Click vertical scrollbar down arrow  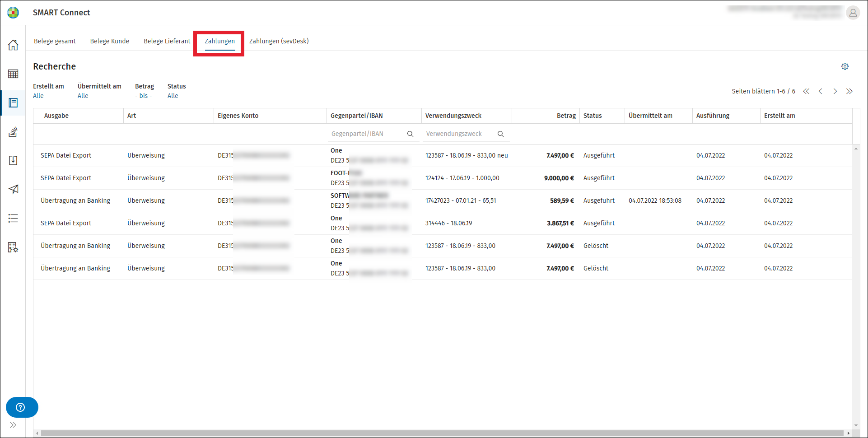[x=856, y=425]
